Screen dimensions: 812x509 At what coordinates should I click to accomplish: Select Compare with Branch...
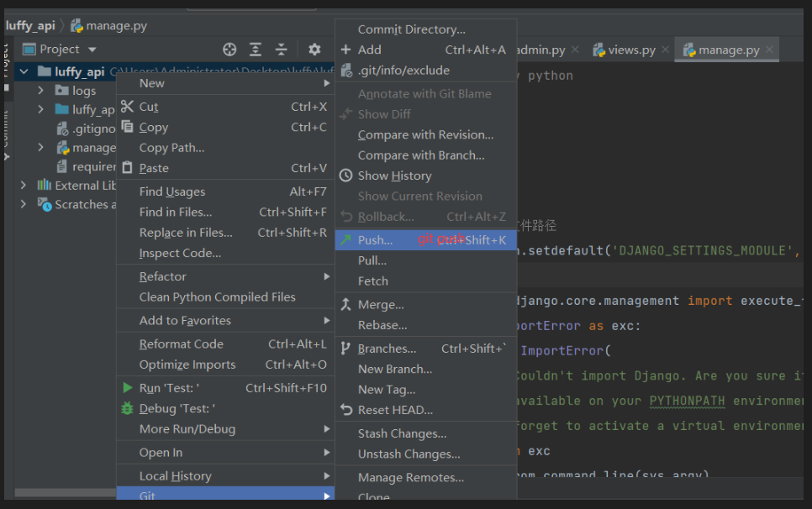[426, 155]
